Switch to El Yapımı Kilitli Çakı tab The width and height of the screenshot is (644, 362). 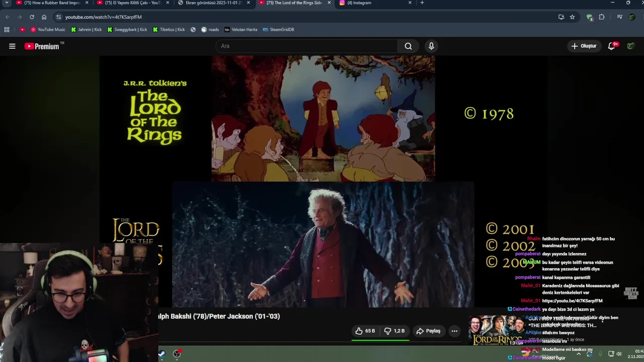133,3
